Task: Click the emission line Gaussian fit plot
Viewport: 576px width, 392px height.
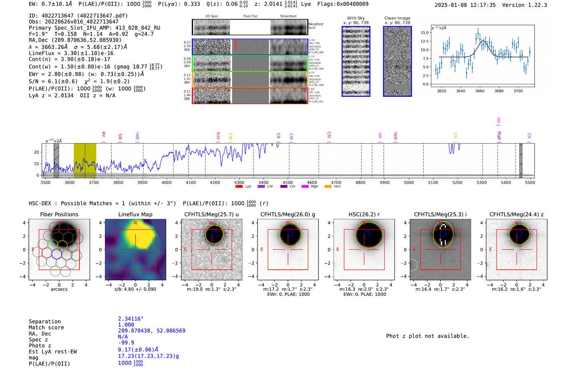Action: click(x=482, y=56)
